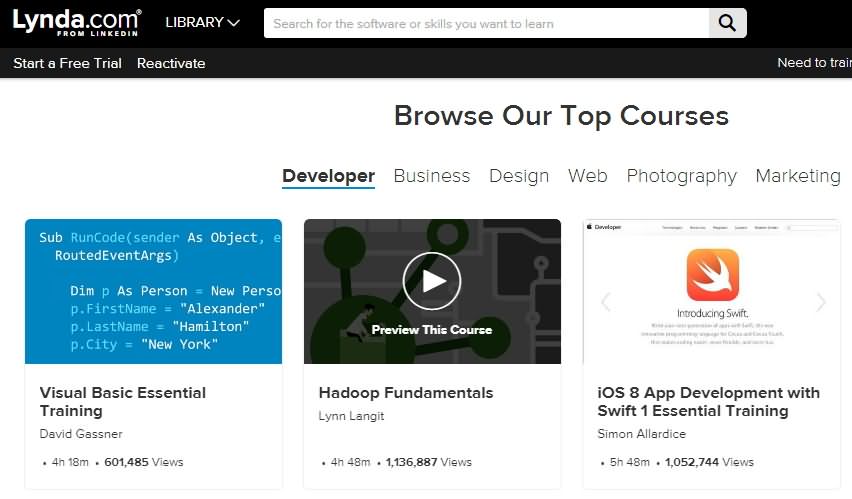Click author Simon Allardice
This screenshot has width=852, height=499.
point(641,434)
